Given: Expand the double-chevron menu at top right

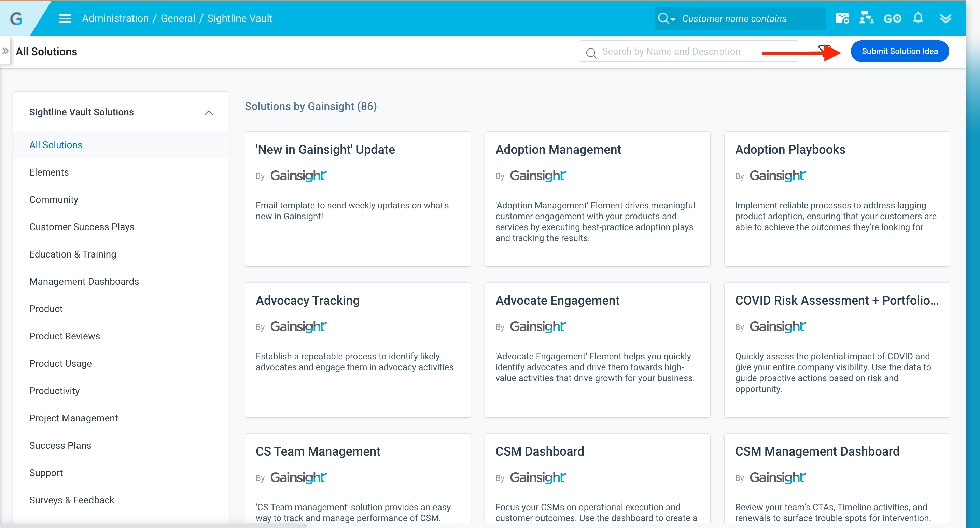Looking at the screenshot, I should (x=946, y=18).
